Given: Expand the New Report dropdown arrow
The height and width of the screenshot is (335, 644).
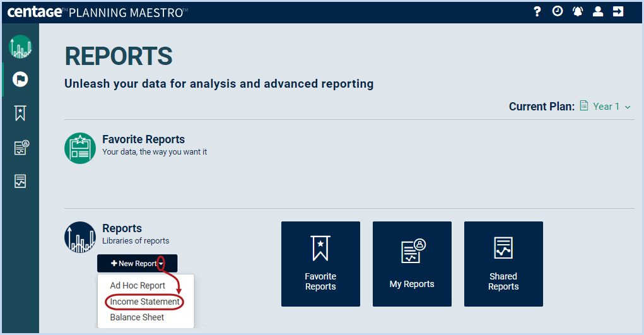Looking at the screenshot, I should (x=161, y=264).
